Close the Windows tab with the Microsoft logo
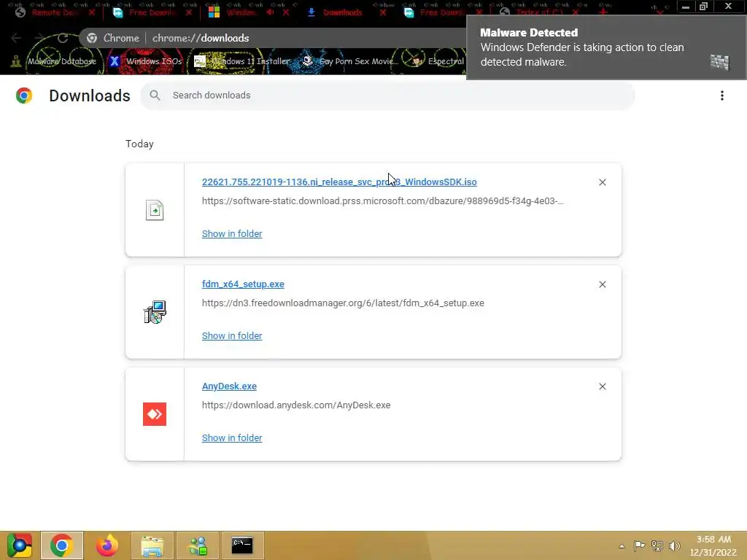Screen dimensions: 747x560 click(285, 12)
